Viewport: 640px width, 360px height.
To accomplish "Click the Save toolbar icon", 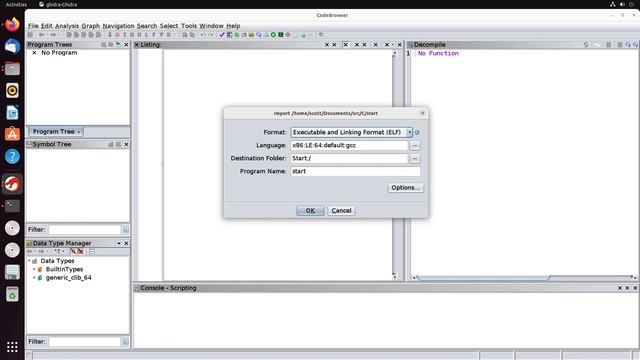I will pyautogui.click(x=30, y=35).
